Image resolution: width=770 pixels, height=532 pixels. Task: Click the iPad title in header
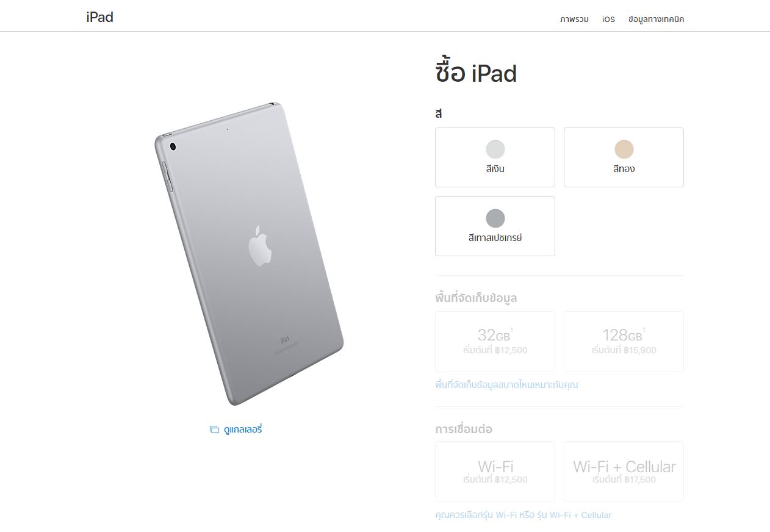point(100,17)
